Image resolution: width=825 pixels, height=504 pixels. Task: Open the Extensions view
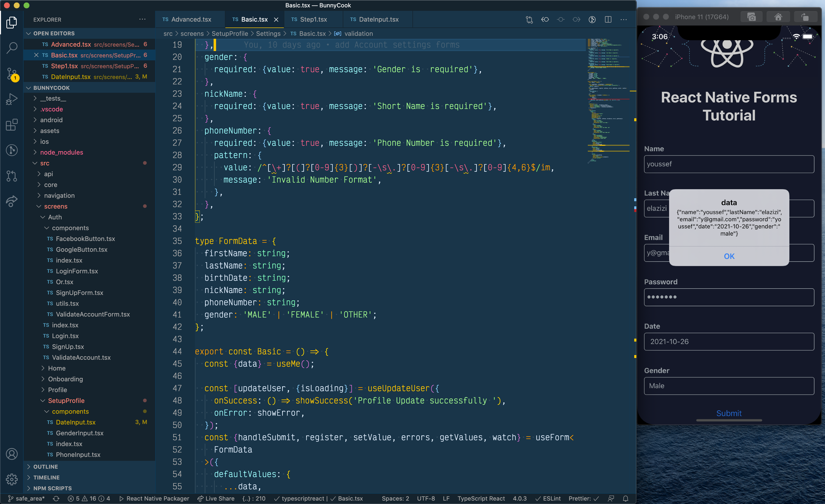(x=12, y=125)
